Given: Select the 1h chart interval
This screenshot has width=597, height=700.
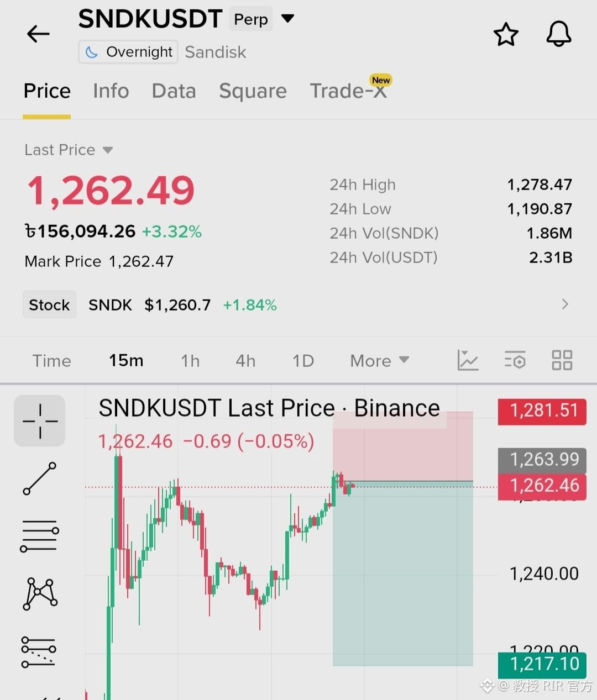Looking at the screenshot, I should pyautogui.click(x=190, y=361).
